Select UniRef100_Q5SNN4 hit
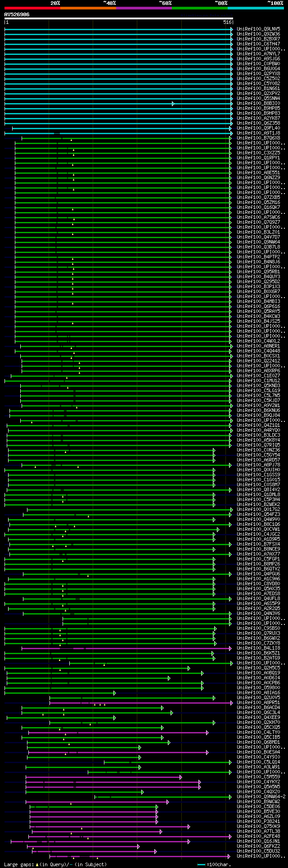288x868 pixels. (258, 98)
